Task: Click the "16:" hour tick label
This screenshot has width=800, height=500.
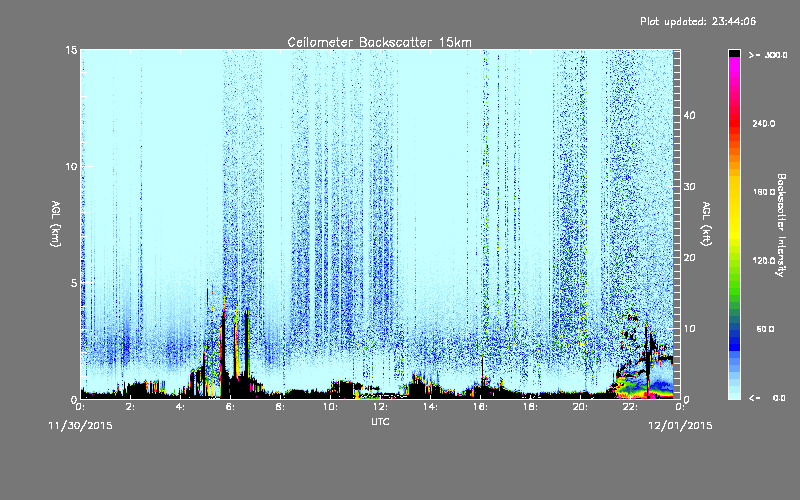Action: (x=480, y=407)
